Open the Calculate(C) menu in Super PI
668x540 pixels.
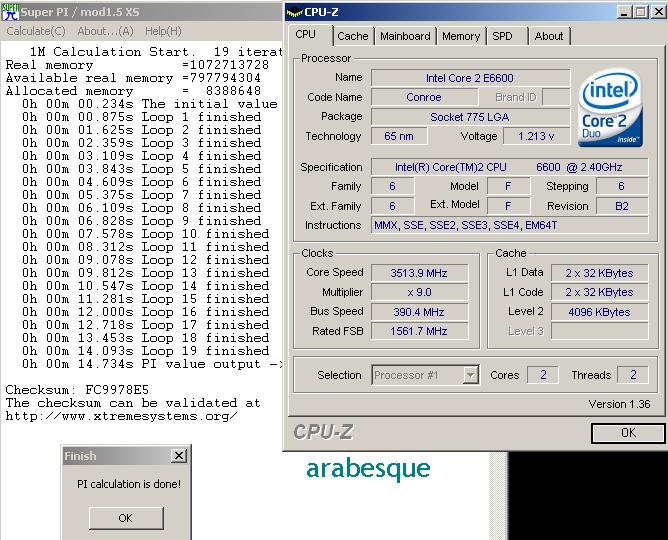(36, 31)
